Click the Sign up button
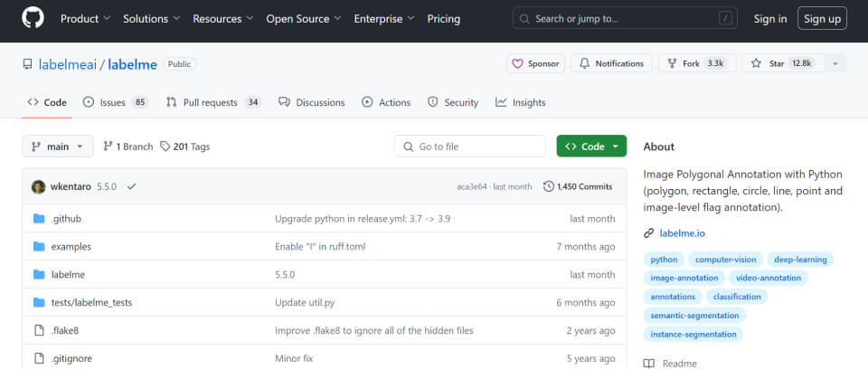 [x=822, y=18]
